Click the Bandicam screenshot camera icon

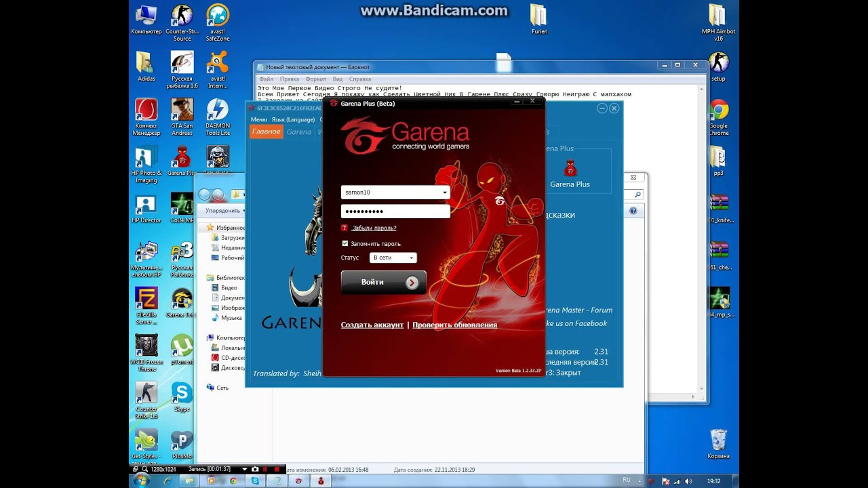pyautogui.click(x=255, y=469)
